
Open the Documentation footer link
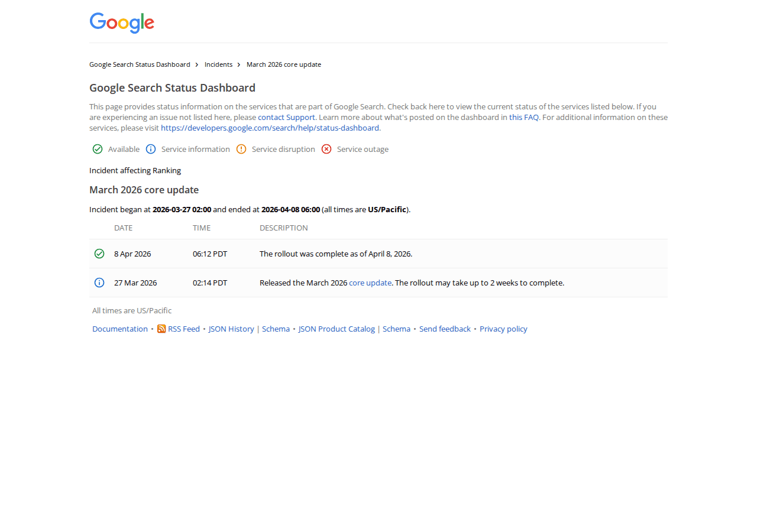click(120, 329)
